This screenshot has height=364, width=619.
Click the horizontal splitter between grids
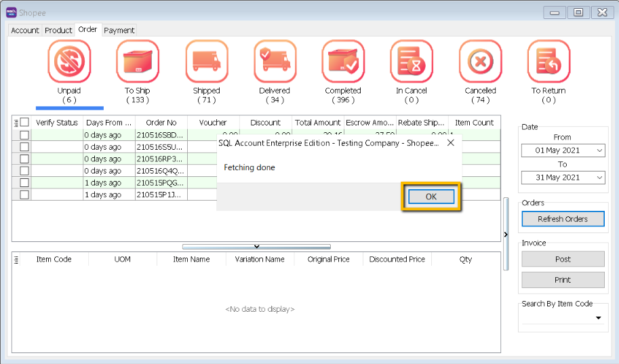(256, 247)
